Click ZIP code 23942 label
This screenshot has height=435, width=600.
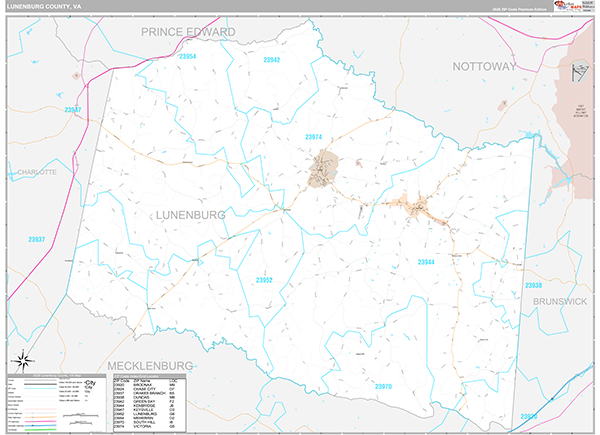(271, 60)
